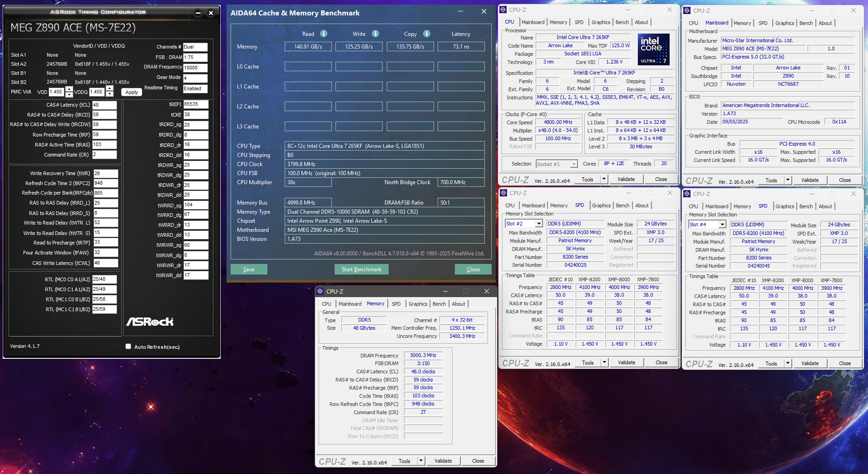Click the Memory Type value in AIDA64
The height and width of the screenshot is (474, 868).
(385, 212)
